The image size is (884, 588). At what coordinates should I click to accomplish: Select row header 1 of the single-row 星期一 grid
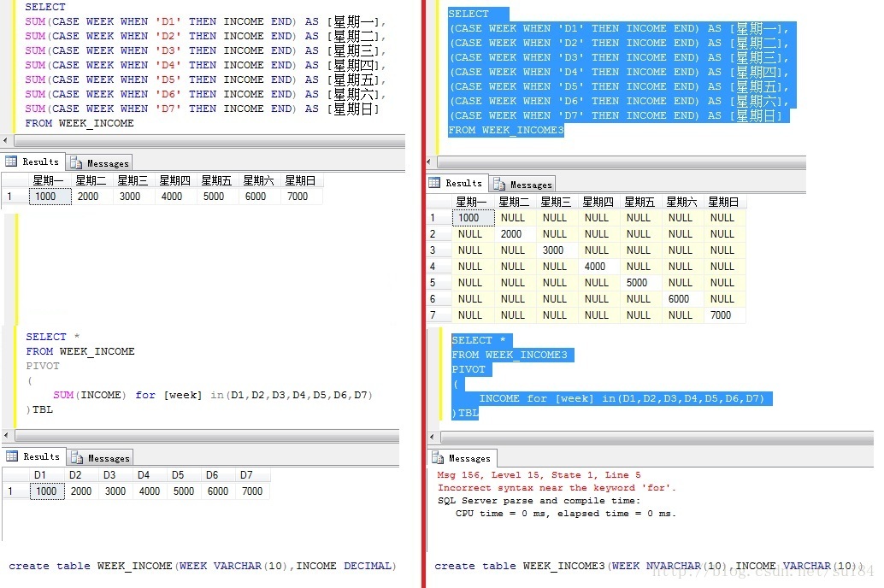(15, 197)
